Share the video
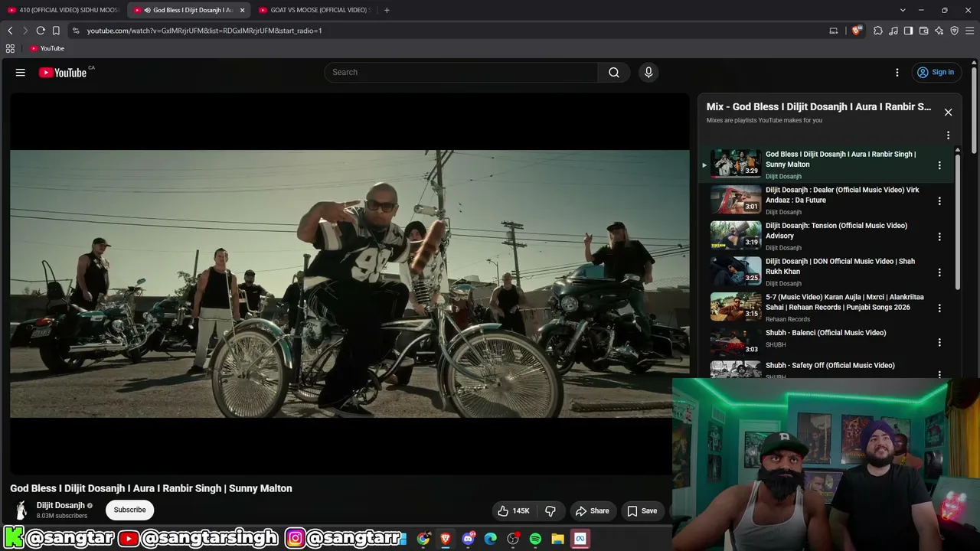This screenshot has width=980, height=551. [x=592, y=510]
